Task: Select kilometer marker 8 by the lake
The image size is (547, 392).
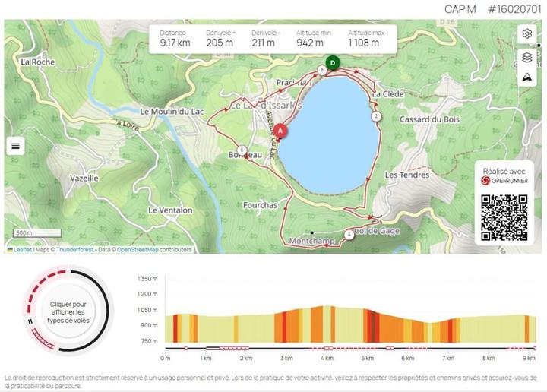Action: coord(322,70)
